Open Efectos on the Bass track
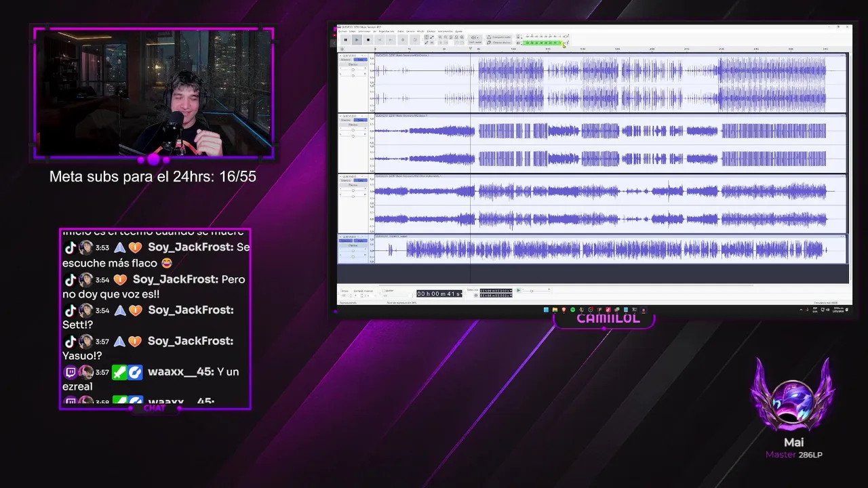This screenshot has height=488, width=868. click(353, 125)
